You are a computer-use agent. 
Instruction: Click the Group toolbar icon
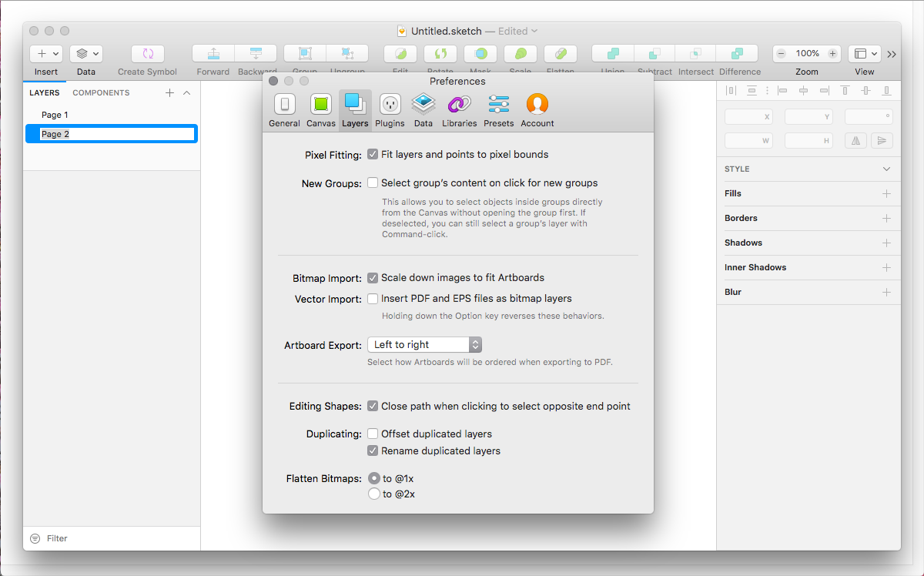click(305, 54)
